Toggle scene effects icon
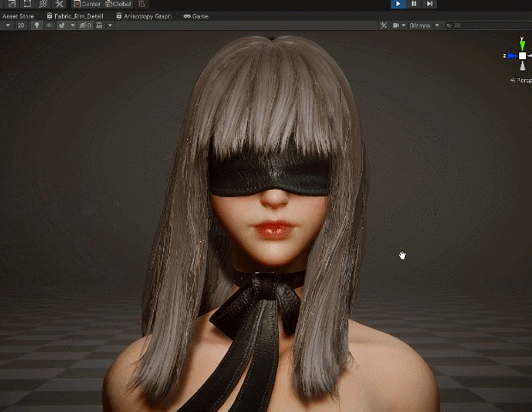Viewport: 532px width, 412px height. pyautogui.click(x=62, y=26)
